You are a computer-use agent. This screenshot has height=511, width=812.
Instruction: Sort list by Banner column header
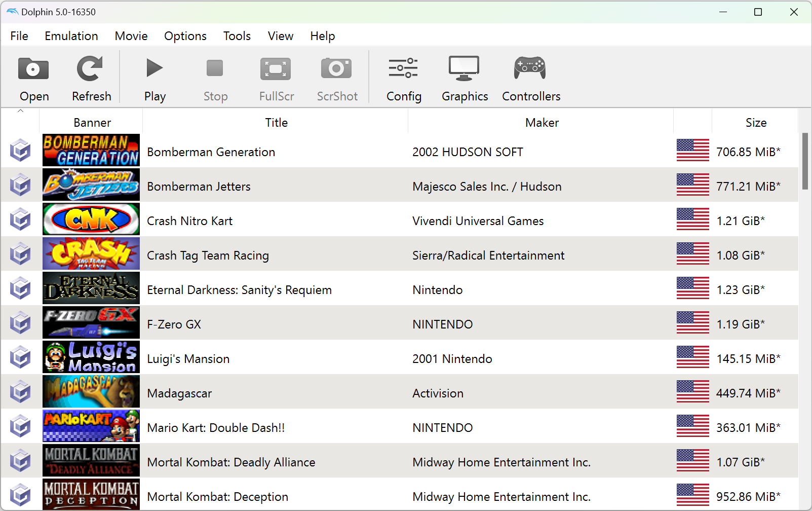coord(92,123)
